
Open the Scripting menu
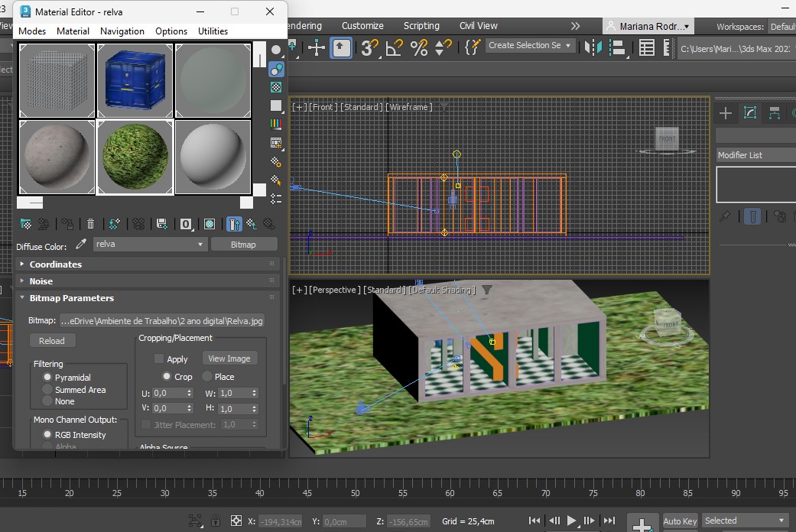click(x=421, y=26)
